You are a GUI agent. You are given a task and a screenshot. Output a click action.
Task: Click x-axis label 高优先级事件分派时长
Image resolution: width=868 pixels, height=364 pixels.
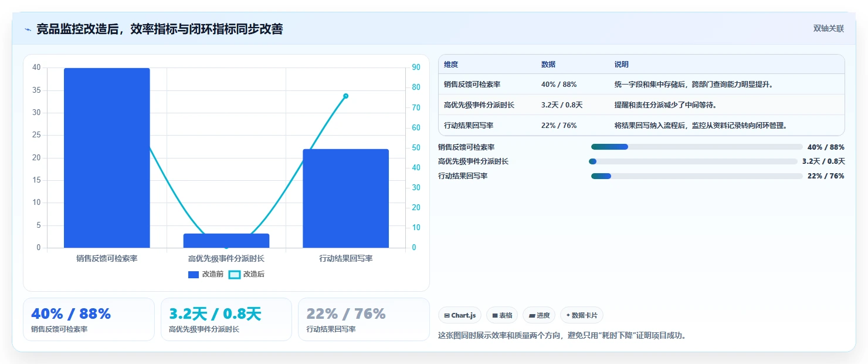(226, 258)
